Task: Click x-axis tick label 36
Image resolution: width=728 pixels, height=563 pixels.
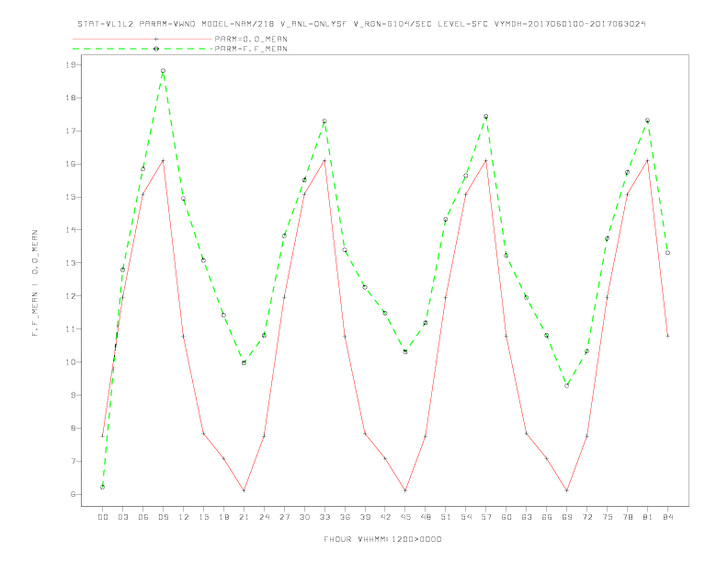Action: (345, 517)
